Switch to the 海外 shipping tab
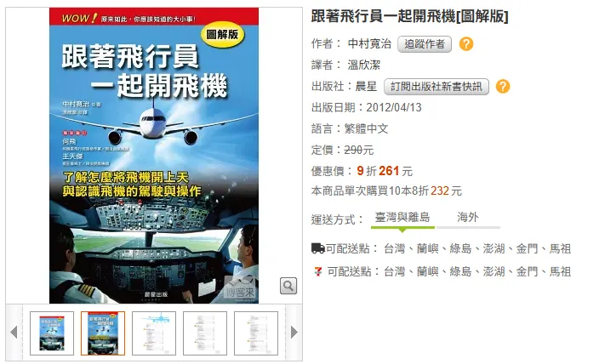Image resolution: width=599 pixels, height=364 pixels. [x=468, y=218]
